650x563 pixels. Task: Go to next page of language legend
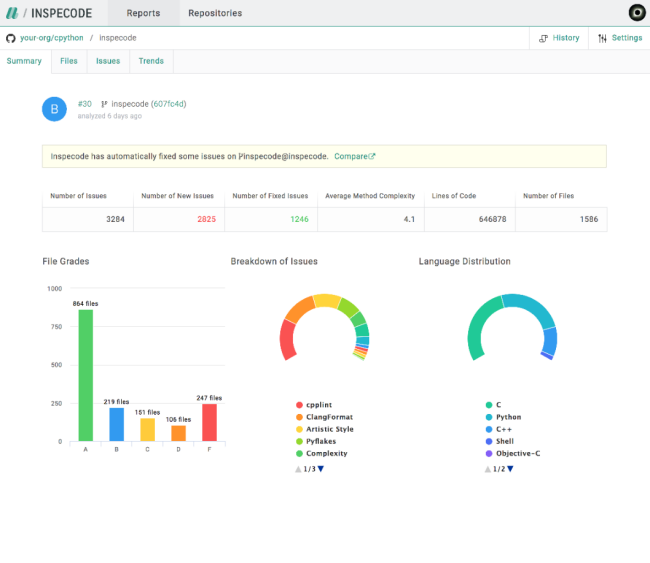[510, 469]
